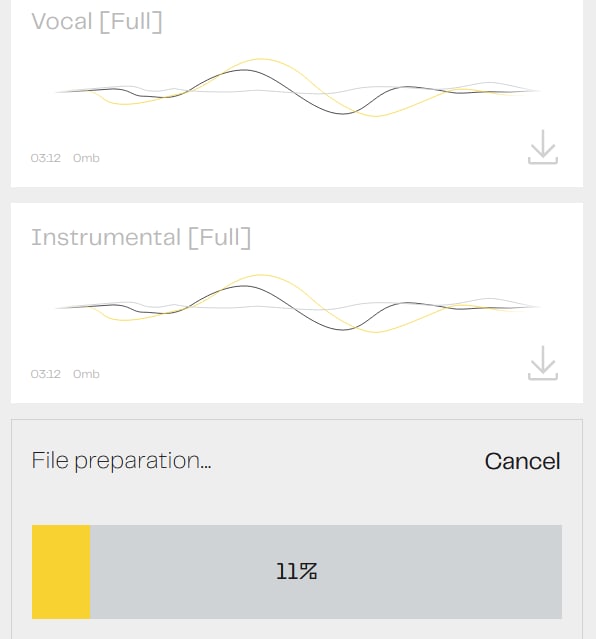596x639 pixels.
Task: Cancel the file preparation
Action: (x=522, y=461)
